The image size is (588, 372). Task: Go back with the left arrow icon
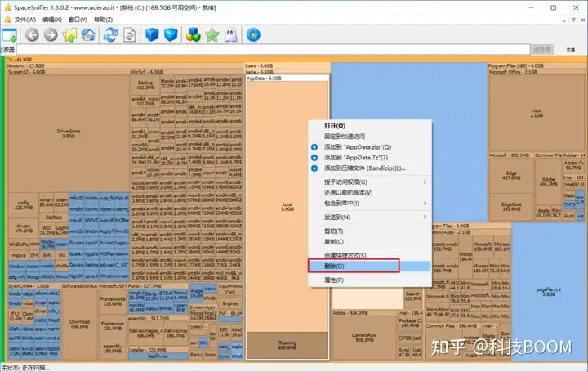[32, 35]
